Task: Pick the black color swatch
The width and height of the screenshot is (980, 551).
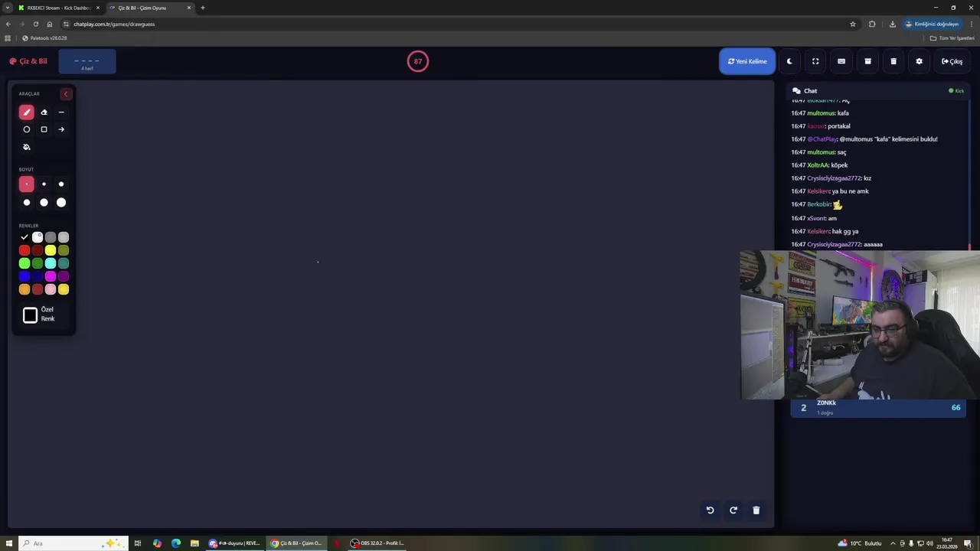Action: coord(24,237)
